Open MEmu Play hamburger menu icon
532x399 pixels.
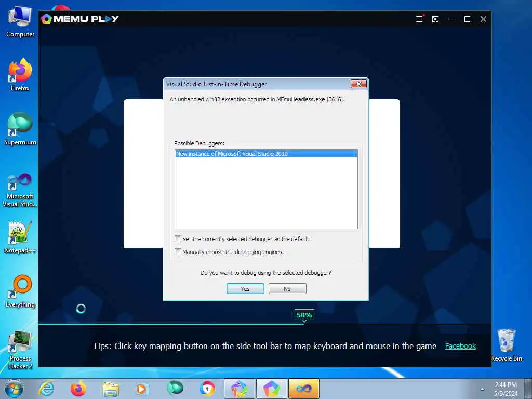tap(419, 19)
